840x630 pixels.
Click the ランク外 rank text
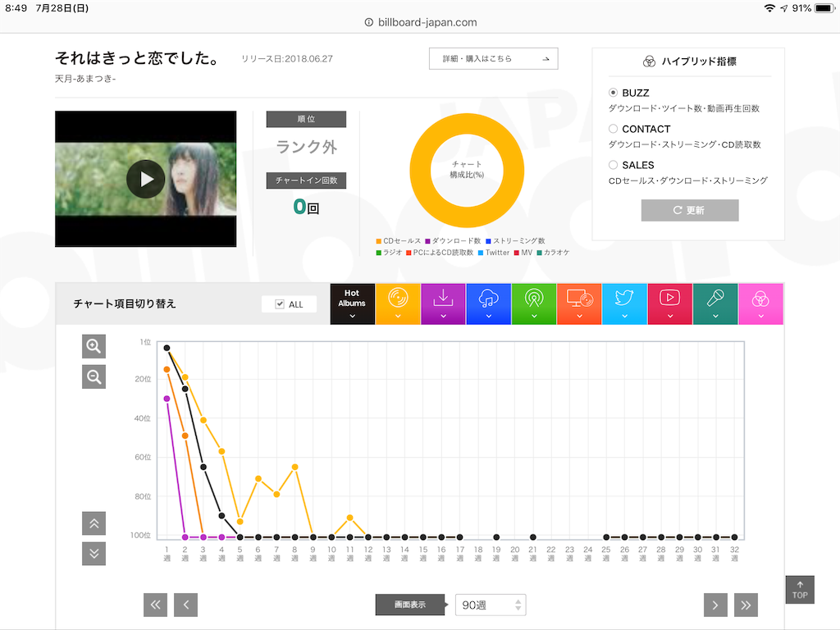307,147
